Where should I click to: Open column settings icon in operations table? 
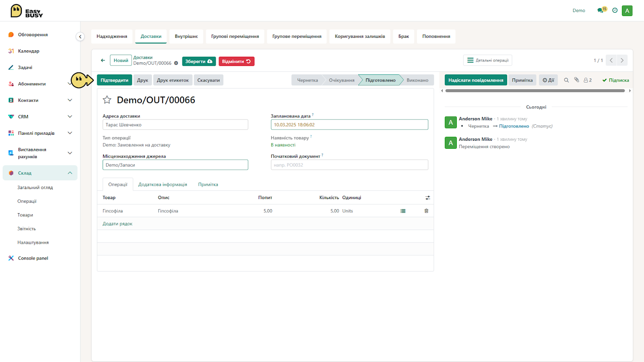click(x=427, y=197)
